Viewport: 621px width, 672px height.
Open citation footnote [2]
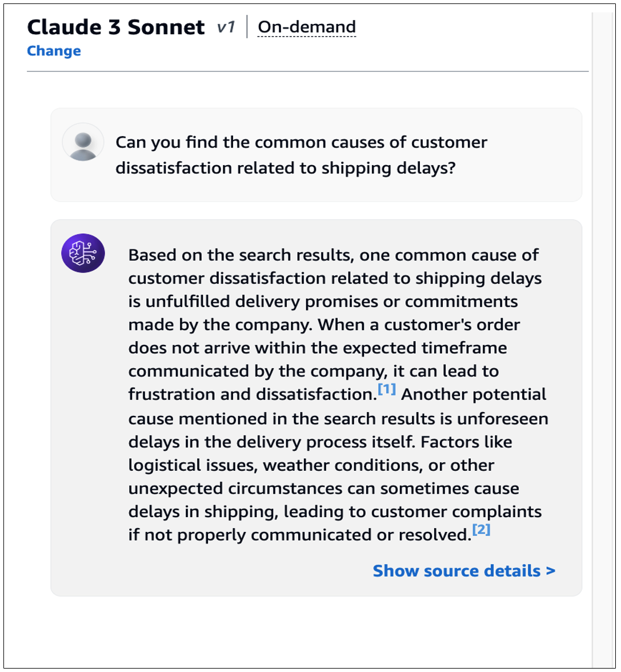pos(481,530)
